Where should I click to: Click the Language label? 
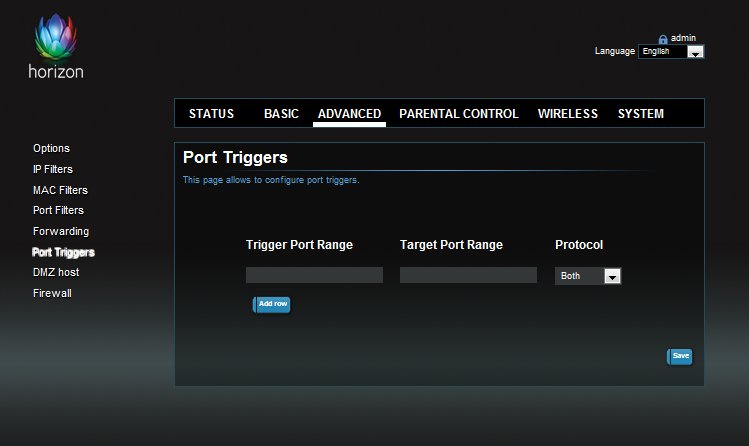(614, 51)
